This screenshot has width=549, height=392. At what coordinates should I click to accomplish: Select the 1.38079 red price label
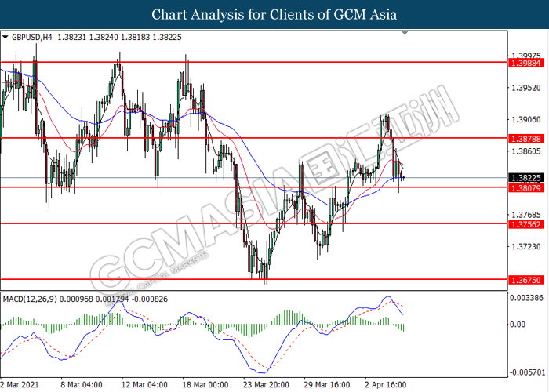(526, 188)
